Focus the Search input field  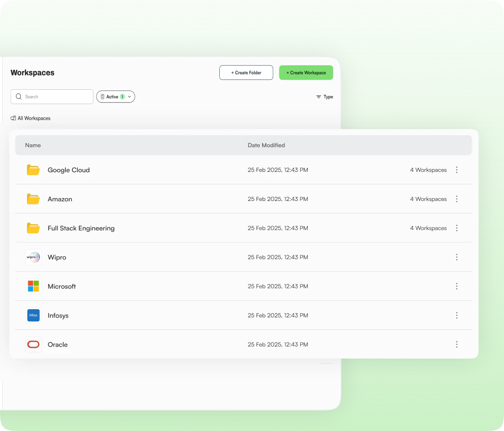(52, 97)
